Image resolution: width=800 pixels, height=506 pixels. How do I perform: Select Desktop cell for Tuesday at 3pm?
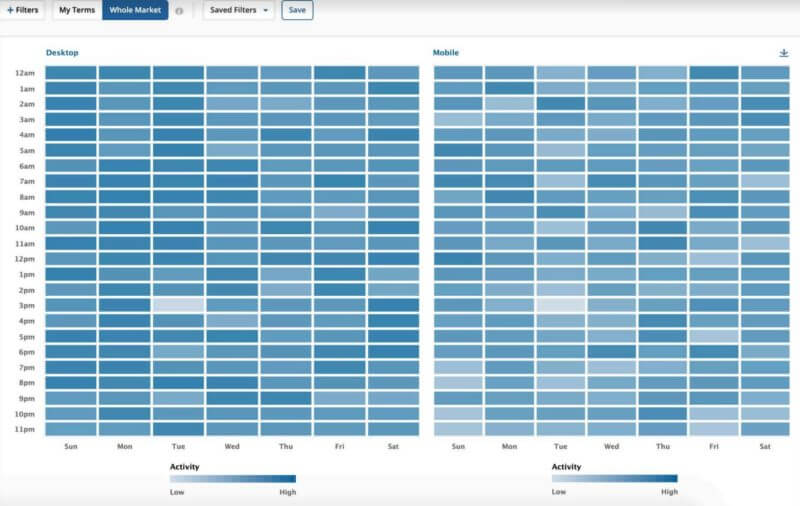[x=178, y=305]
